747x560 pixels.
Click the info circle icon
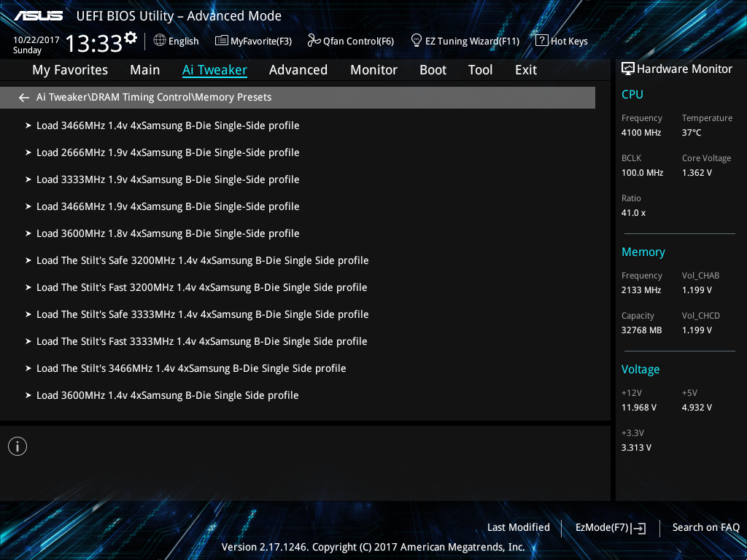point(18,446)
